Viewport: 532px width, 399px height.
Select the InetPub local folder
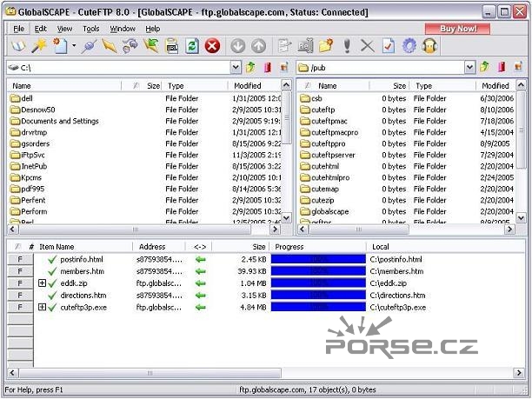coord(29,166)
